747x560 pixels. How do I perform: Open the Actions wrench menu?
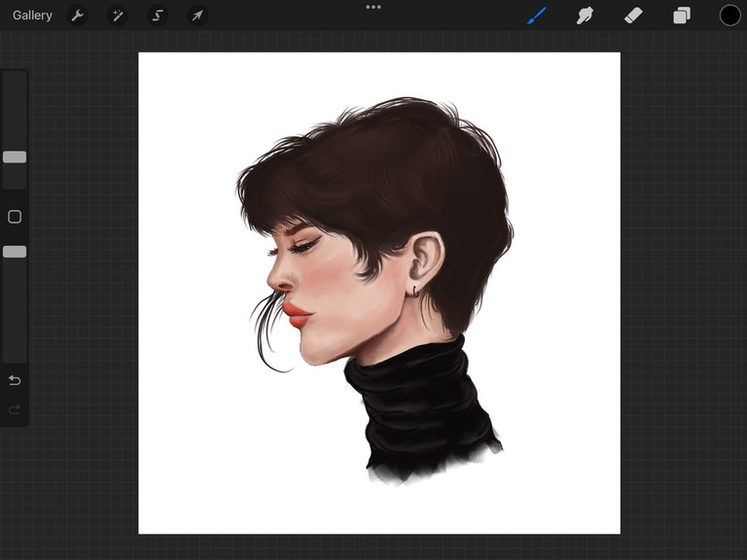point(77,16)
